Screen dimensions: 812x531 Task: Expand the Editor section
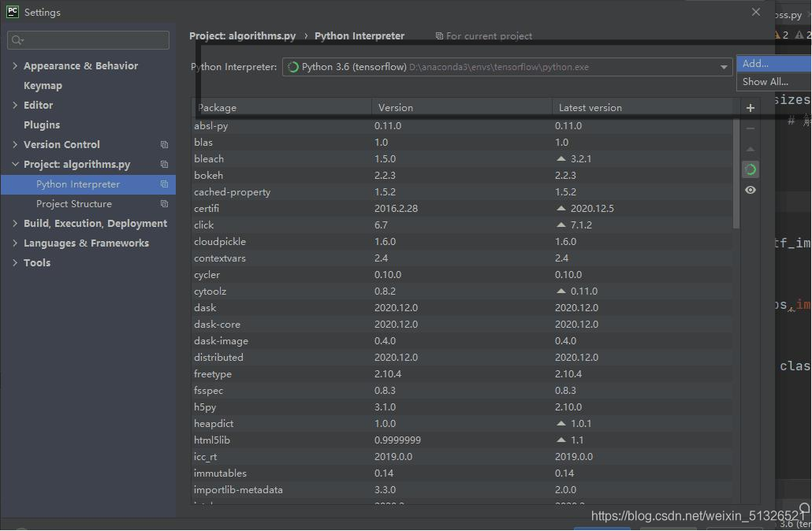(x=14, y=105)
